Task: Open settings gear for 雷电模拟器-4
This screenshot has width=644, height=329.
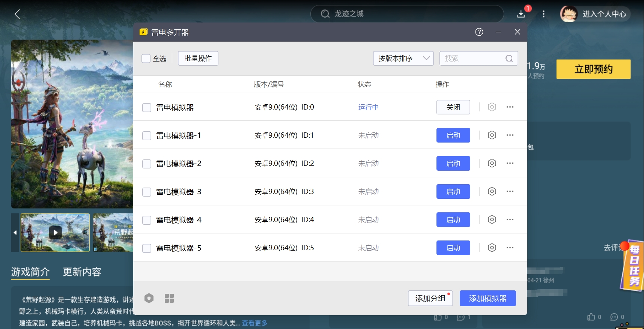Action: (x=492, y=219)
